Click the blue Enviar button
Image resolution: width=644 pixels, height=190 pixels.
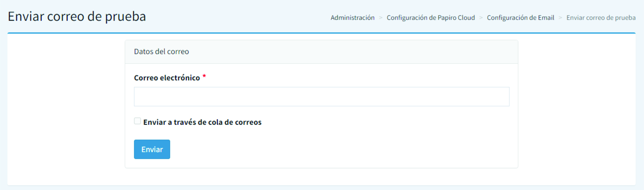152,149
